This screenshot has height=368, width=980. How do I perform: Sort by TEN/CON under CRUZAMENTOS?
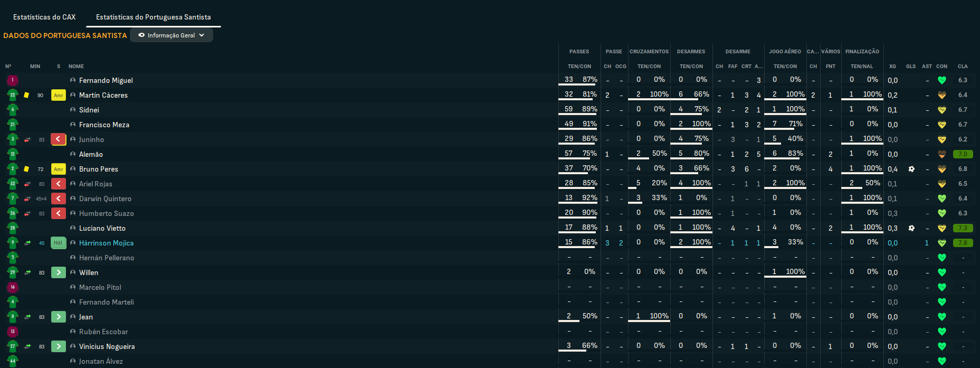click(649, 67)
